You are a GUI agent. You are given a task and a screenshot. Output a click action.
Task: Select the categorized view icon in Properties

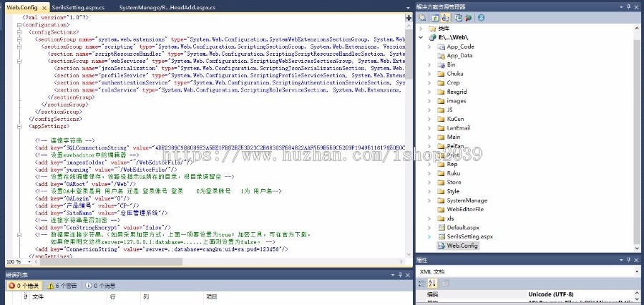421,284
